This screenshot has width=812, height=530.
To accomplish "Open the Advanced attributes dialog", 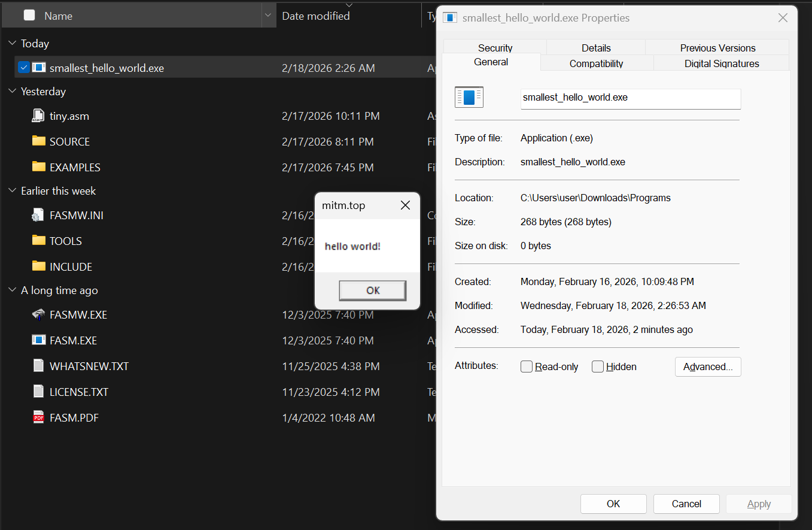I will click(x=708, y=367).
